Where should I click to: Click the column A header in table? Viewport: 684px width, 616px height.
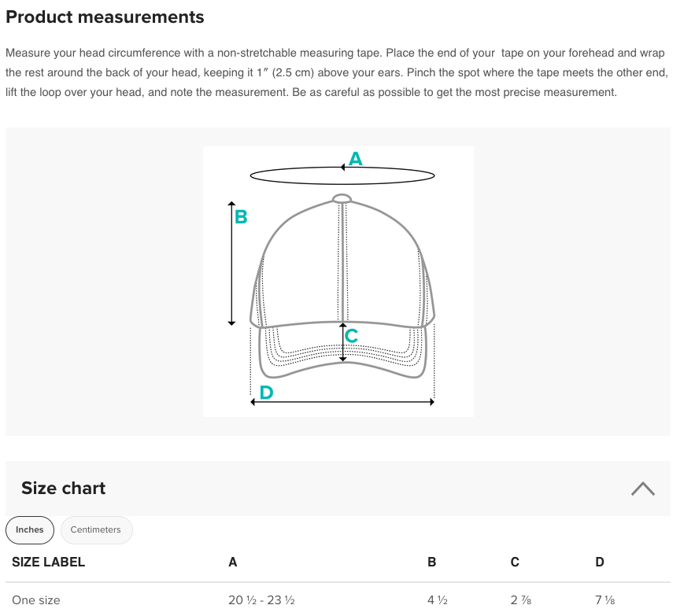click(233, 562)
